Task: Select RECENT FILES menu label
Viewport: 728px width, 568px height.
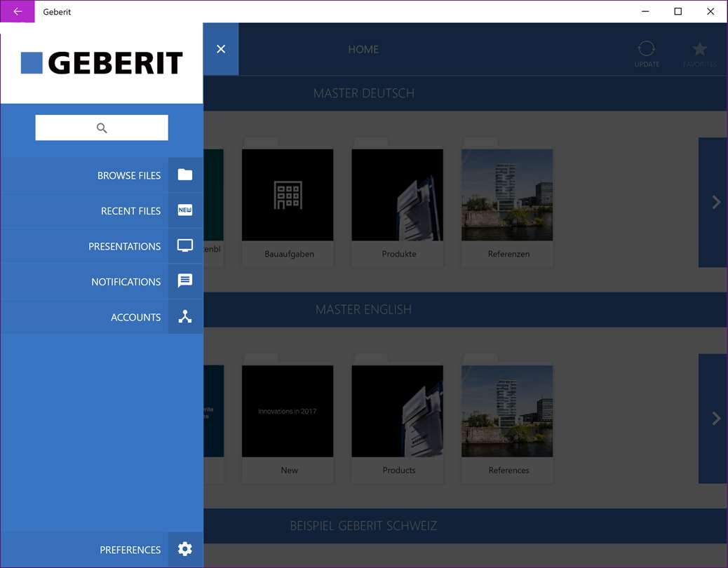Action: tap(131, 211)
